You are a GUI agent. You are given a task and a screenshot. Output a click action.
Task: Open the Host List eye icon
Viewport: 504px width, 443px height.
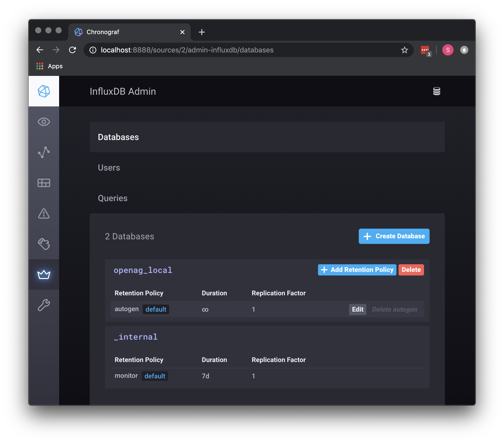(44, 122)
